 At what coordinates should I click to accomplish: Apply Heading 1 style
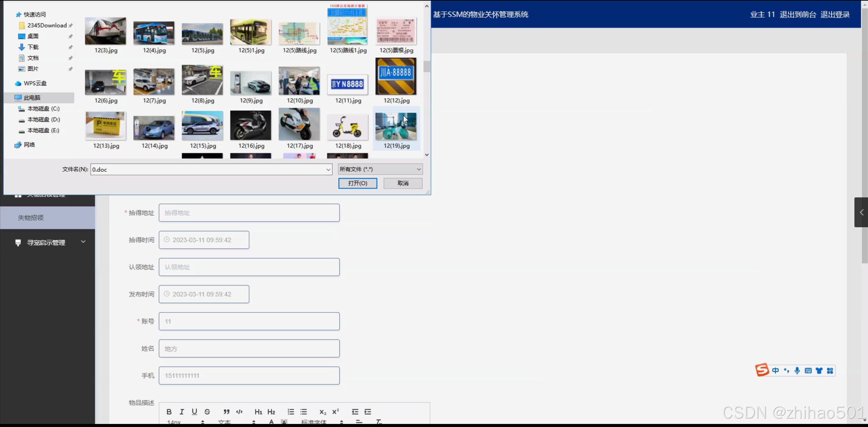tap(258, 412)
